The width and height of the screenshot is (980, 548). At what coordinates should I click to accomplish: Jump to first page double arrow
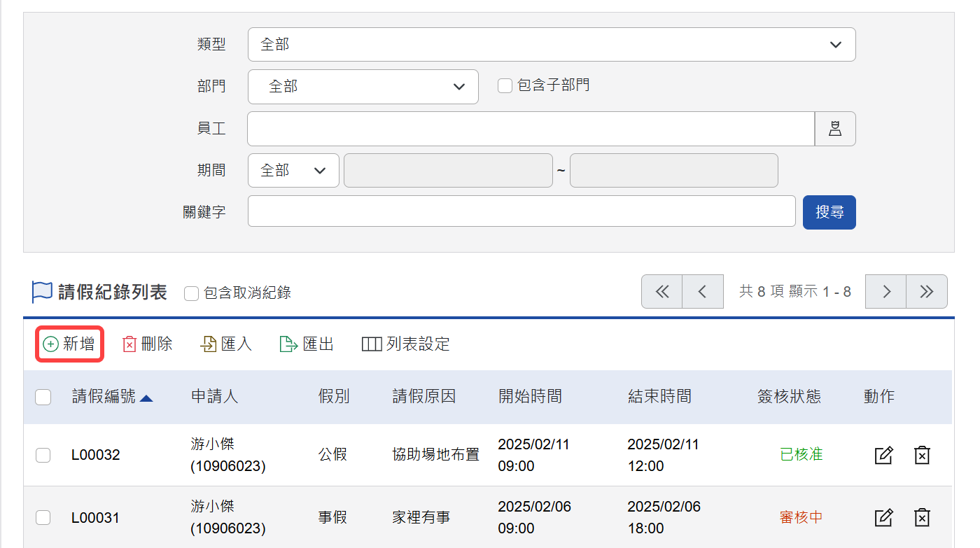point(662,292)
